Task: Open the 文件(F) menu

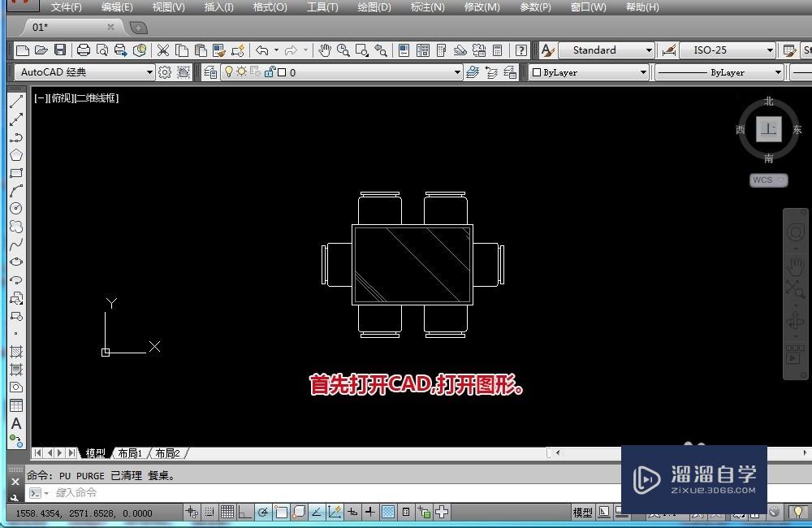Action: coord(67,7)
